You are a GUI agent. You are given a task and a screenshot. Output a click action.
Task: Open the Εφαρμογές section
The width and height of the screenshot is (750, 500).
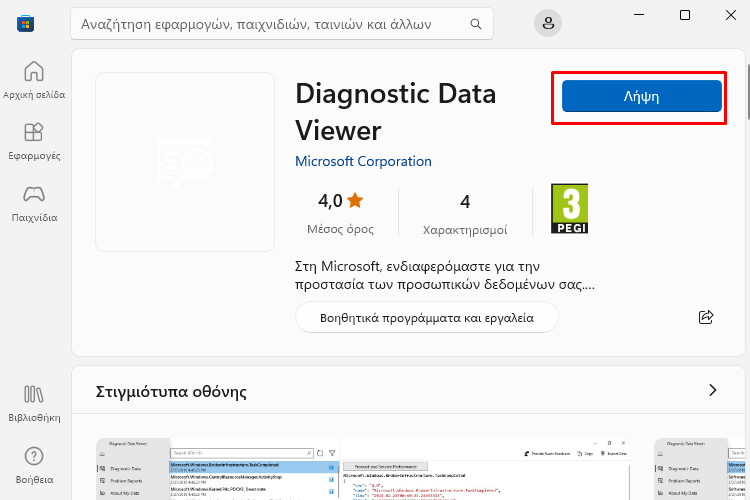coord(34,141)
